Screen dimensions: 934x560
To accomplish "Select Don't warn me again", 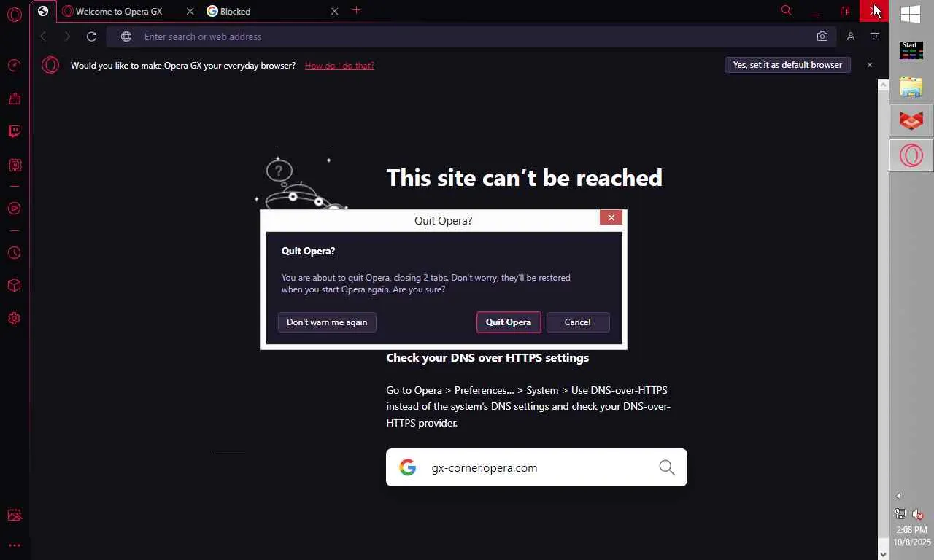I will (327, 322).
